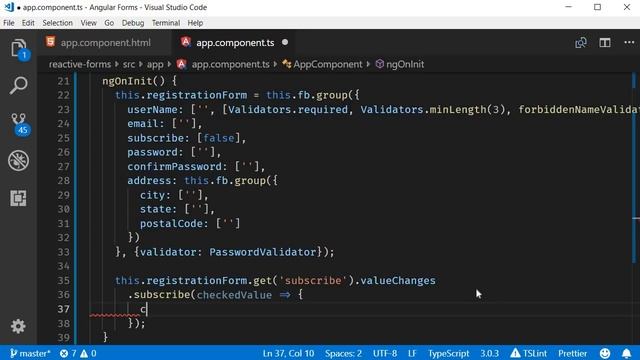The image size is (640, 360).
Task: Click the errors count icon in status bar
Action: tap(64, 353)
